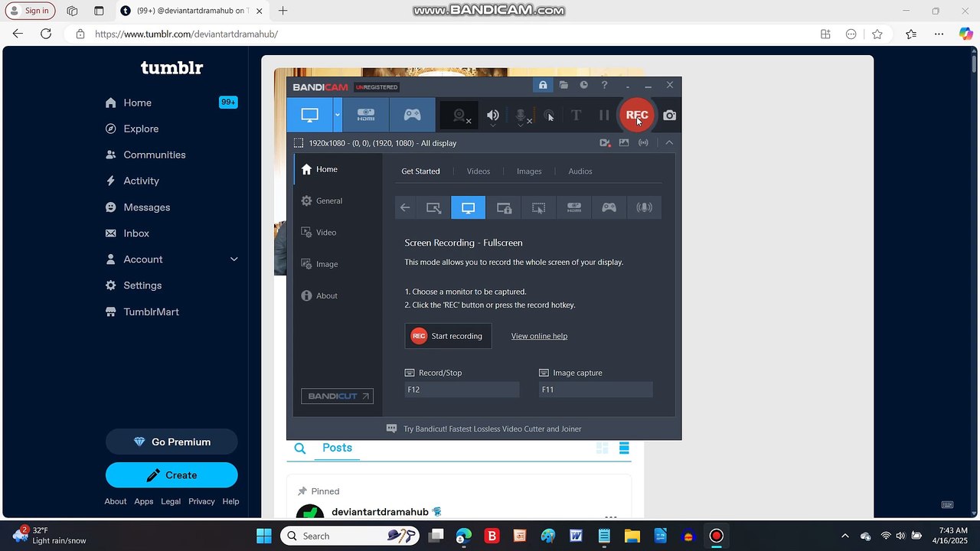Click Record/Stop hotkey F12 field
Image resolution: width=980 pixels, height=551 pixels.
(x=462, y=390)
